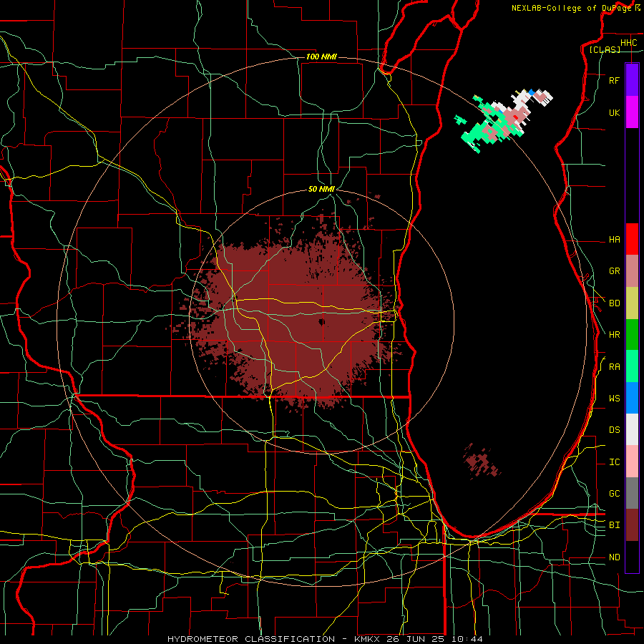
Task: Click the BD legend label
Action: 614,303
